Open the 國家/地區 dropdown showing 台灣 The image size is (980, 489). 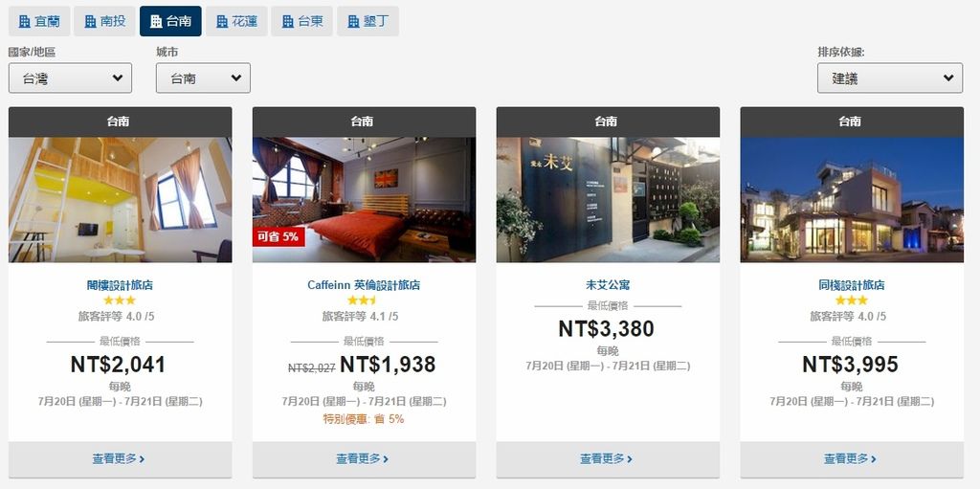point(70,78)
